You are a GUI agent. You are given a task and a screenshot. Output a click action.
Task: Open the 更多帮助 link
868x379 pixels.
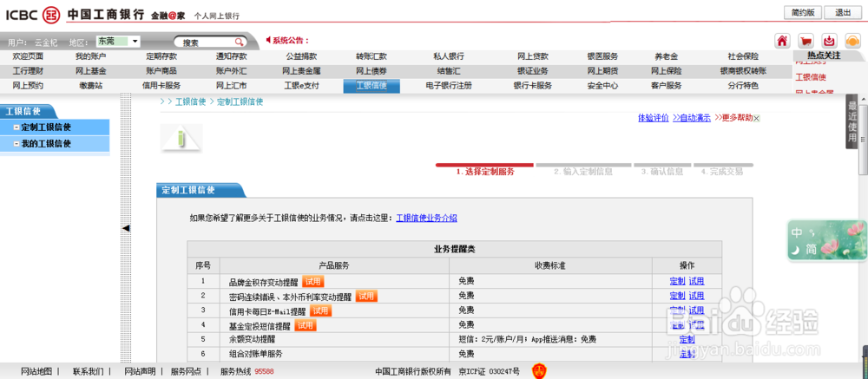click(733, 118)
